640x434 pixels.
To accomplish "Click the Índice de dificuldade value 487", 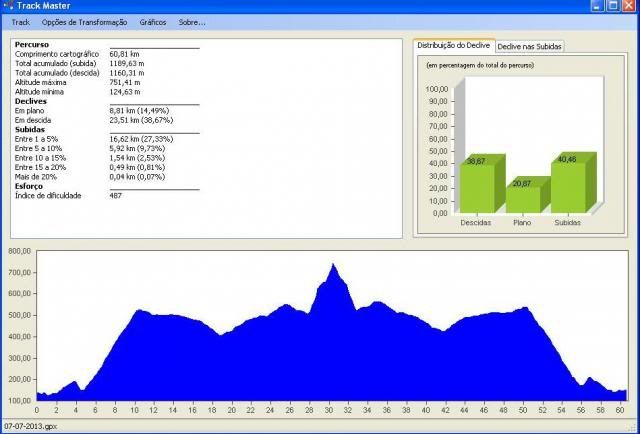I will (x=116, y=195).
